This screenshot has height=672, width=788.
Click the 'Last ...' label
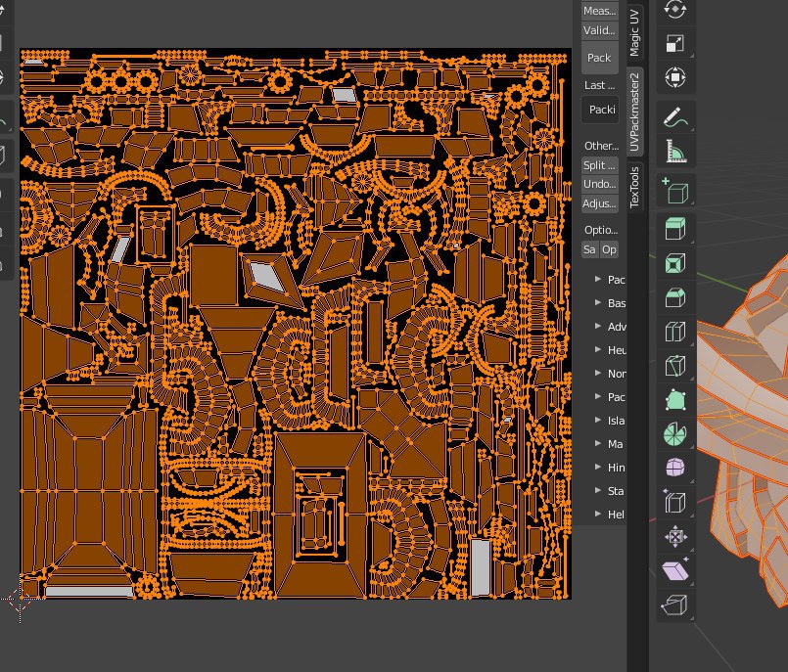[599, 85]
